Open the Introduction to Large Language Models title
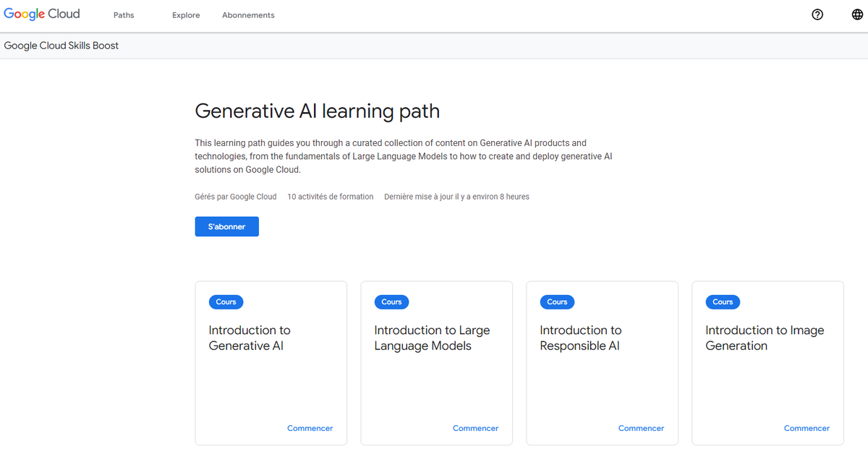Screen dimensions: 868x452 (432, 338)
